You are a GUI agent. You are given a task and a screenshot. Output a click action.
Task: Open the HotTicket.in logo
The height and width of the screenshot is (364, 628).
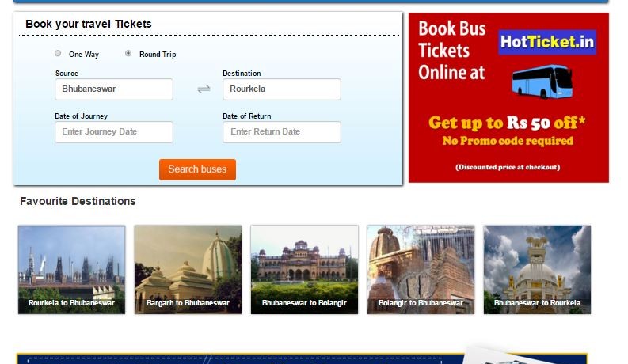click(x=547, y=42)
